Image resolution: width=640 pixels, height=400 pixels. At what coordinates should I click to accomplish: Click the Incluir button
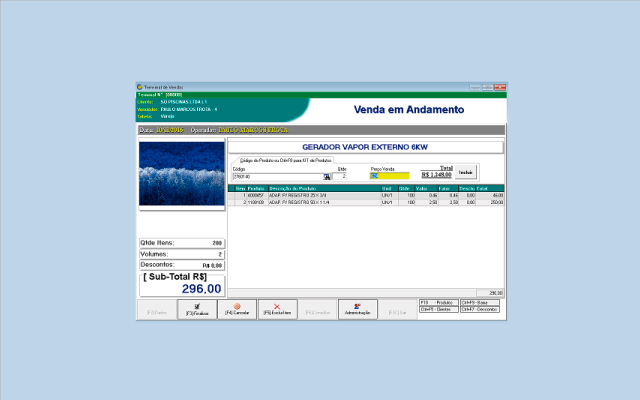(x=466, y=173)
